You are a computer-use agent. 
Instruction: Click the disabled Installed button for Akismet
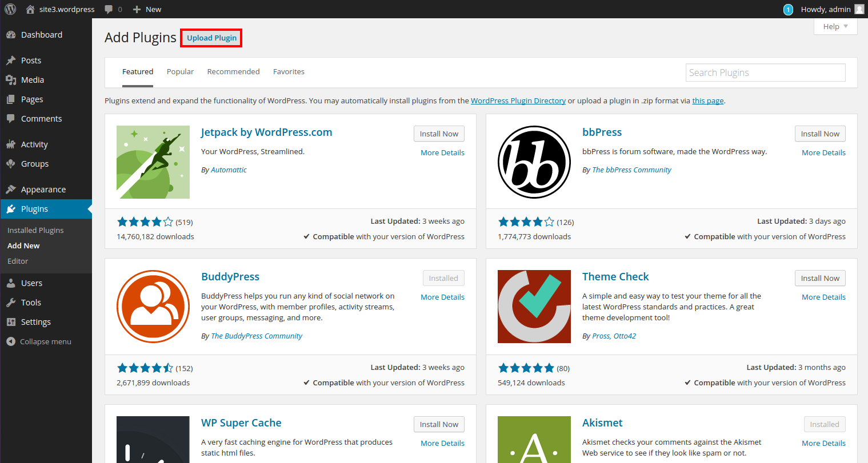coord(825,424)
